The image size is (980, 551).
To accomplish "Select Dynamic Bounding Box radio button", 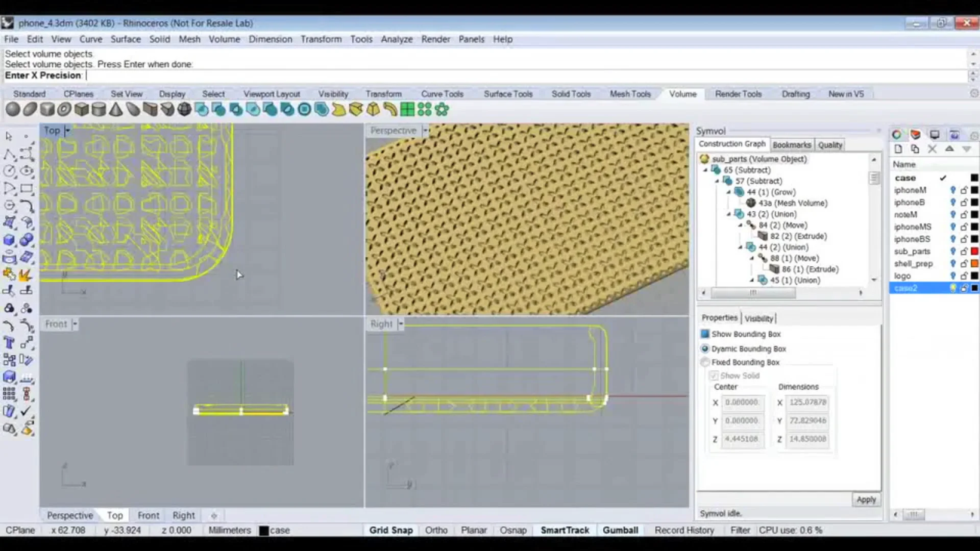I will (x=705, y=348).
